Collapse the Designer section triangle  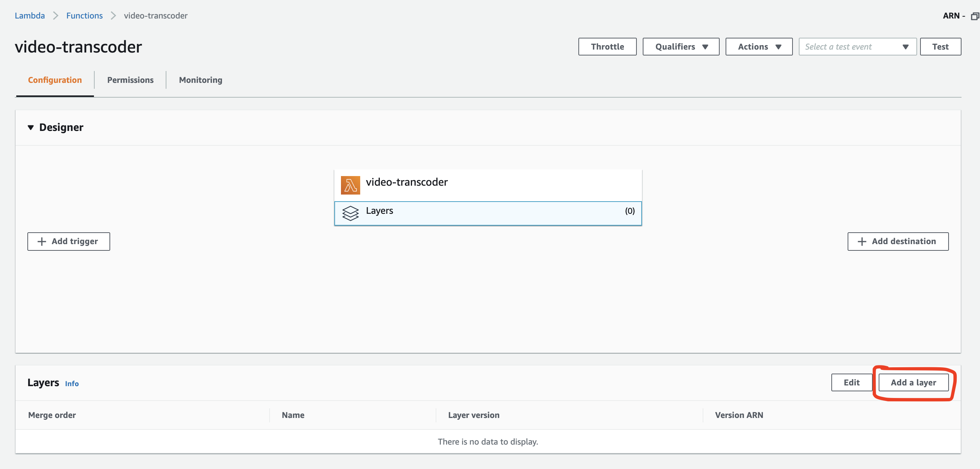[31, 128]
